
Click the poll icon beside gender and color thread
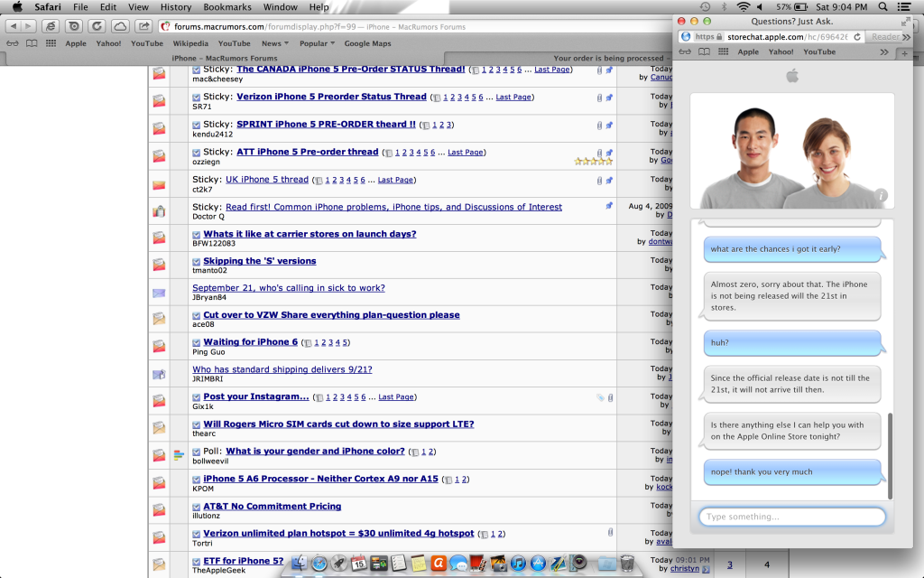tap(180, 455)
